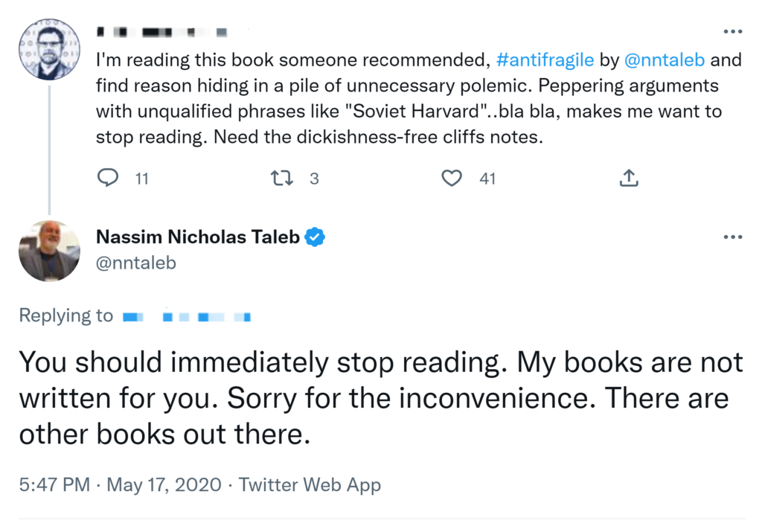Click the 5:47 PM timestamp

click(x=54, y=485)
